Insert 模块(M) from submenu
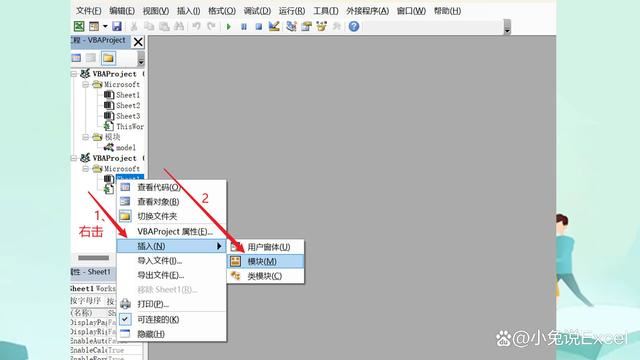Viewport: 640px width, 360px height. pos(266,261)
